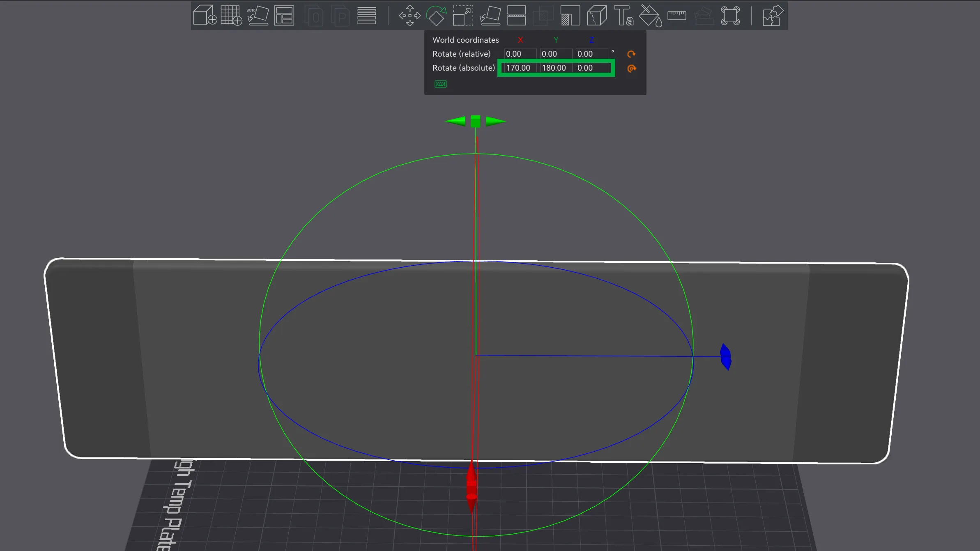Click the Rotate (absolute) X field showing 170.00
This screenshot has height=551, width=980.
coord(520,68)
